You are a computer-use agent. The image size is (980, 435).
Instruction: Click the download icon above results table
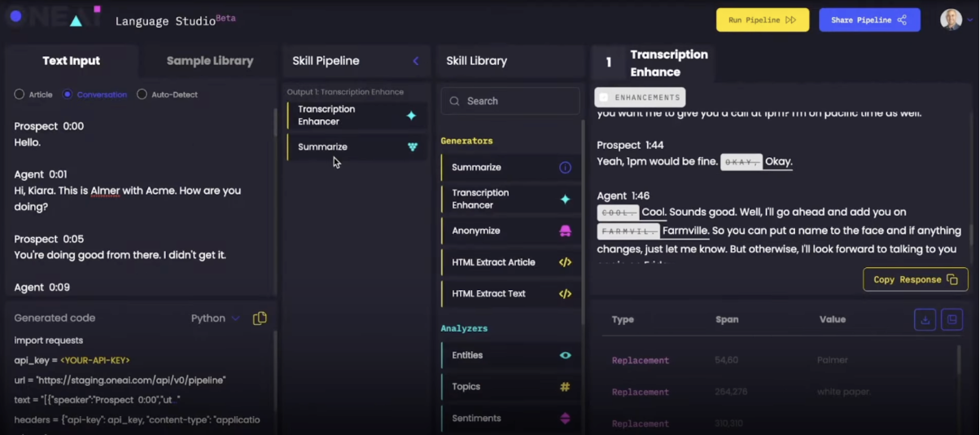coord(925,320)
